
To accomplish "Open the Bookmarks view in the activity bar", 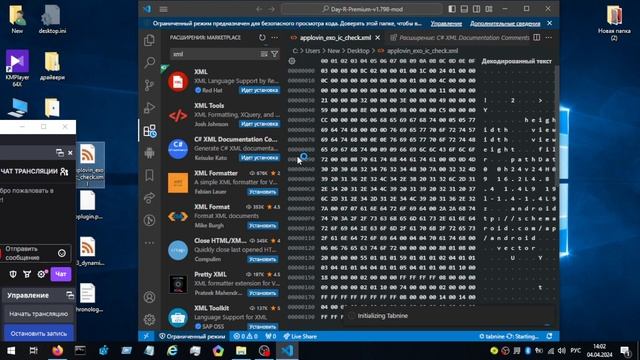I will pos(149,175).
